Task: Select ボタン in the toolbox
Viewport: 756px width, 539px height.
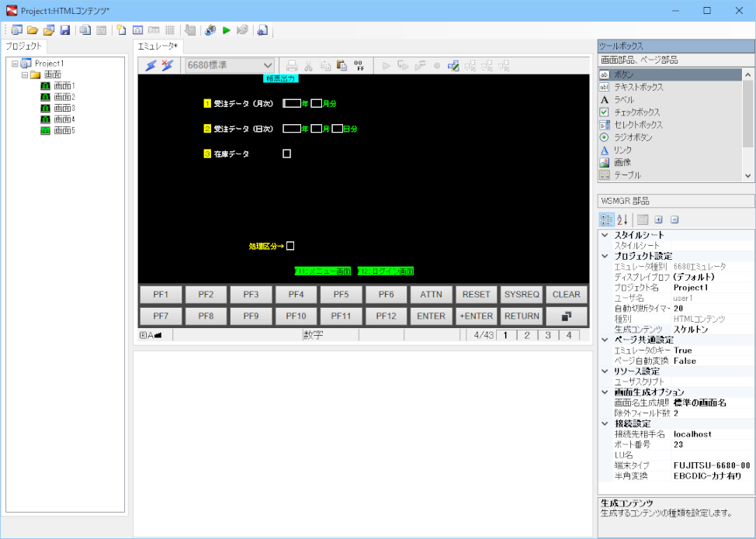Action: 670,74
